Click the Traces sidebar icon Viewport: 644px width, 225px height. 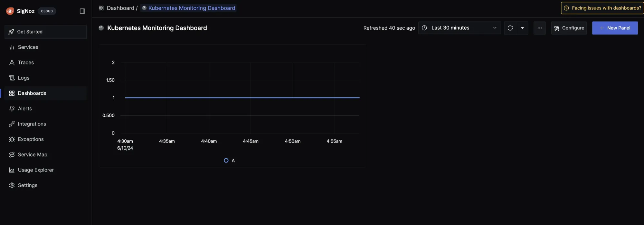click(12, 63)
